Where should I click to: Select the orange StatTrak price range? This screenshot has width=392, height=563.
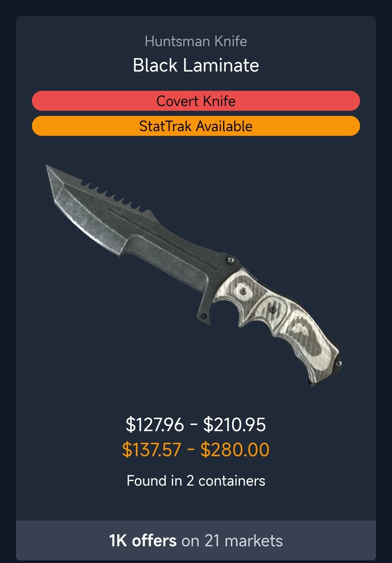click(196, 450)
